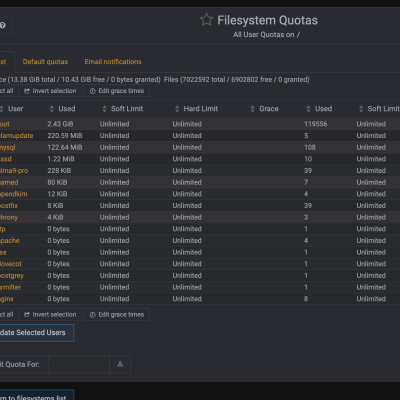Click files used value 10 in sssd row
The height and width of the screenshot is (400, 400).
308,159
